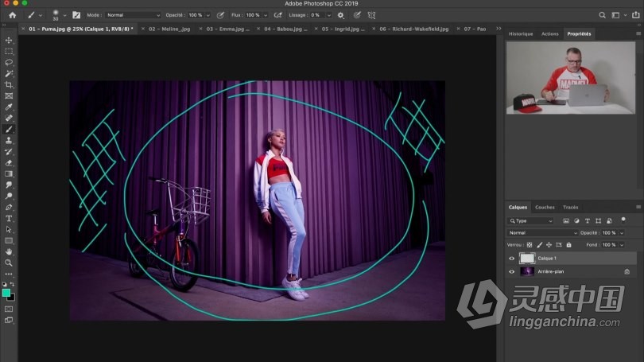The image size is (644, 362).
Task: Switch to the Tracés tab
Action: [x=571, y=207]
